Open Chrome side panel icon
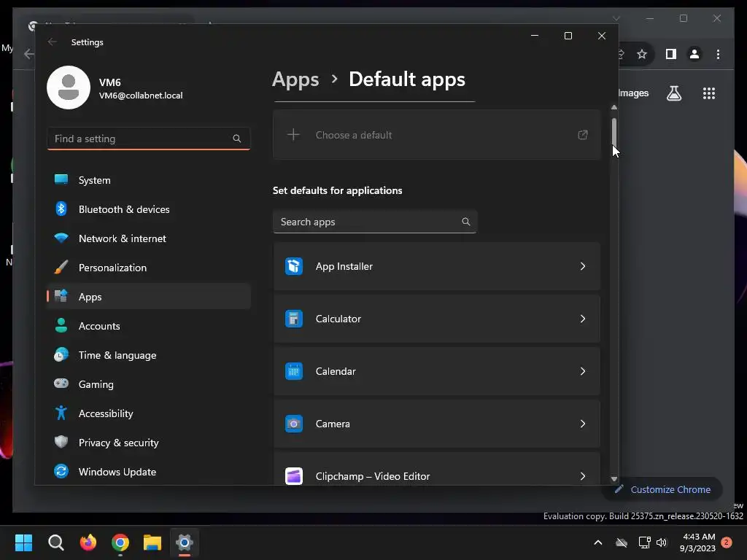 (x=671, y=54)
